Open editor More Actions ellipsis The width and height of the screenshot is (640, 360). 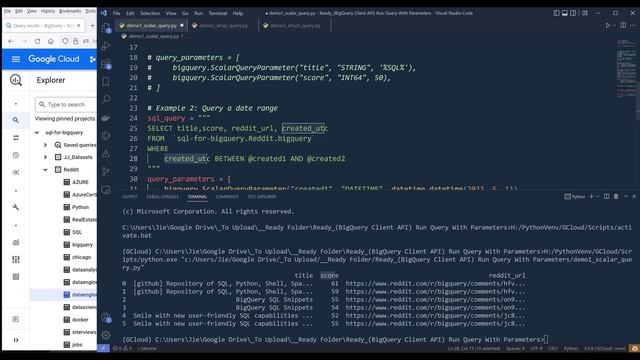coord(633,25)
